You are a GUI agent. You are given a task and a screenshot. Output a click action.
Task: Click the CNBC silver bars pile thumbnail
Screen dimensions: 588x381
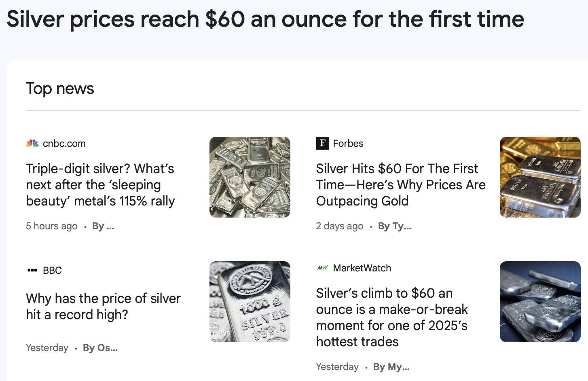click(x=250, y=177)
